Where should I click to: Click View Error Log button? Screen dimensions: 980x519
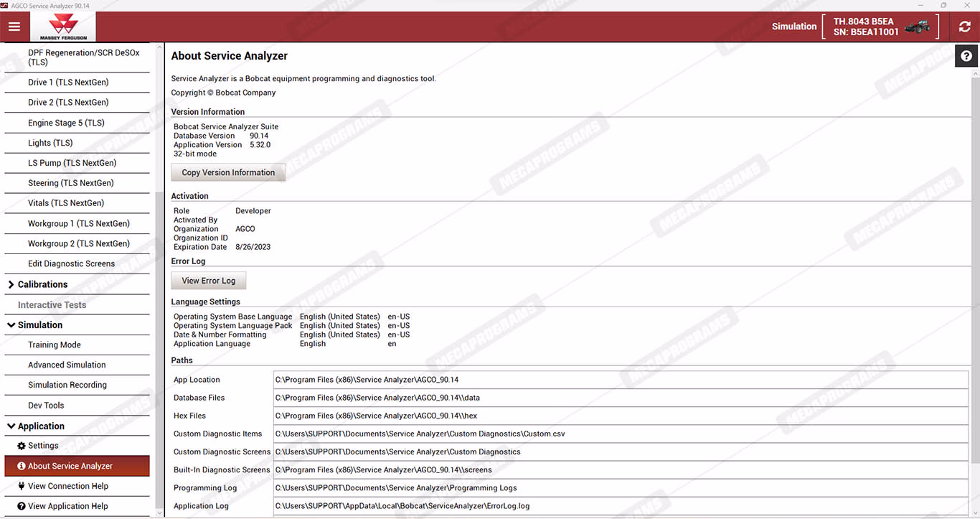209,281
